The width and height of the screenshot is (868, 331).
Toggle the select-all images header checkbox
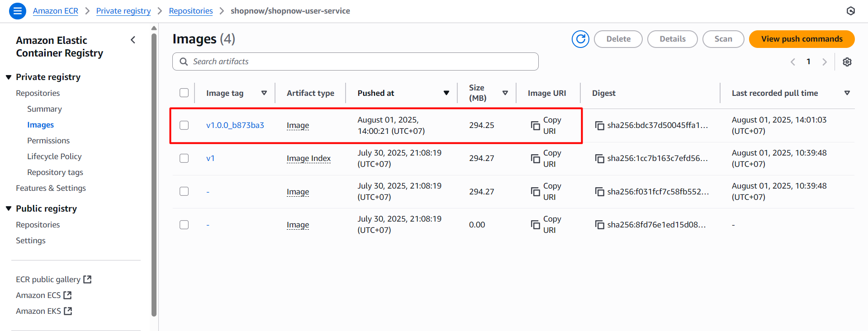(184, 93)
